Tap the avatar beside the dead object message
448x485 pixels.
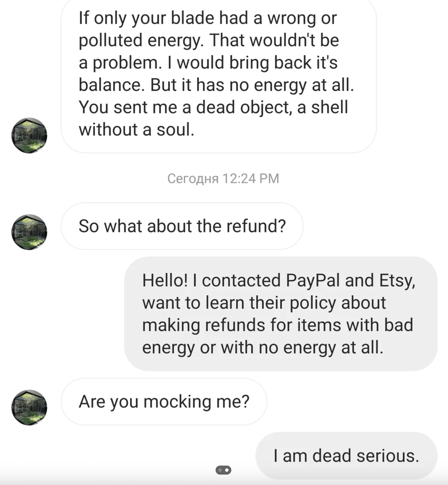click(29, 135)
